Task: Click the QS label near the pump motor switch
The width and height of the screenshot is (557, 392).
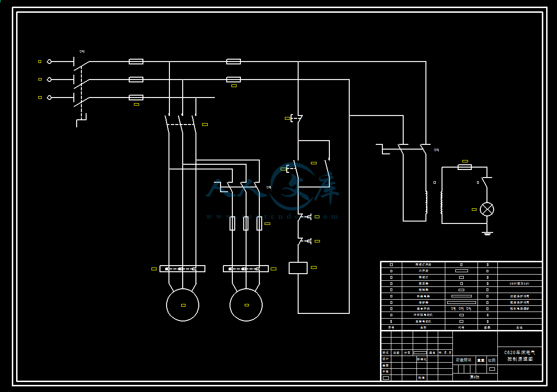Action: point(268,187)
